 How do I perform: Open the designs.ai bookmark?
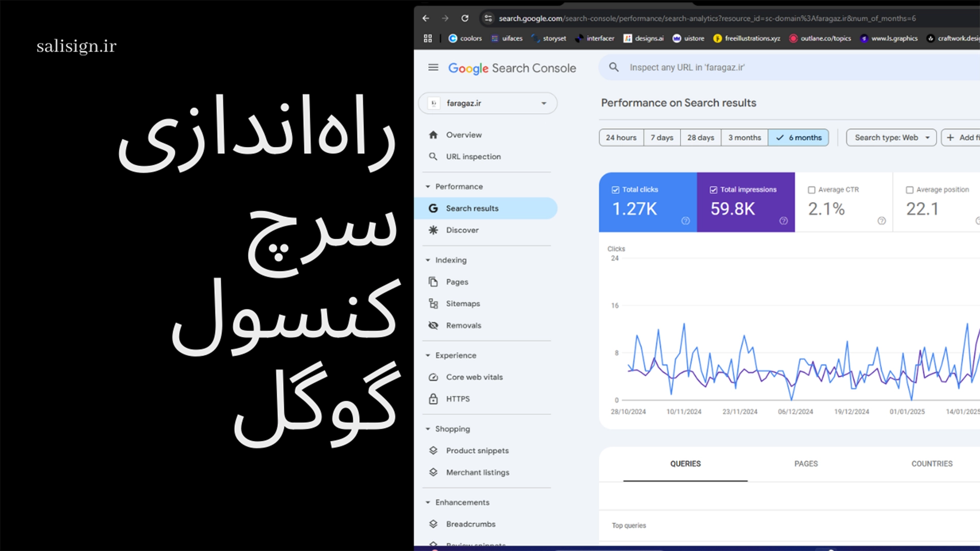pos(644,38)
